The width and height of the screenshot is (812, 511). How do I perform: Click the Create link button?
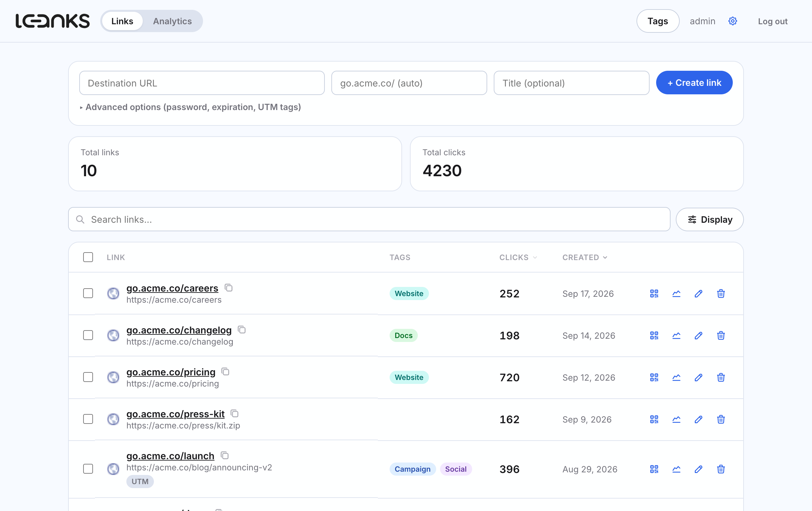point(694,83)
